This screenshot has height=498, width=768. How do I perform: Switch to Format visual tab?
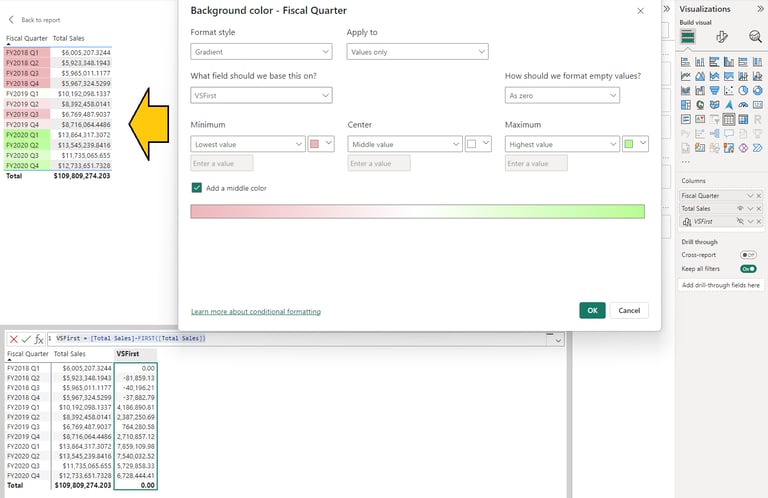point(721,36)
